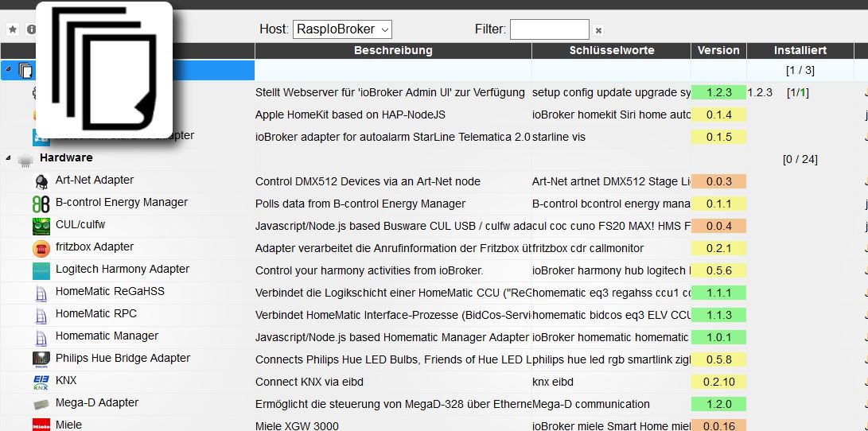
Task: Click the KNX EIB icon
Action: click(x=41, y=382)
